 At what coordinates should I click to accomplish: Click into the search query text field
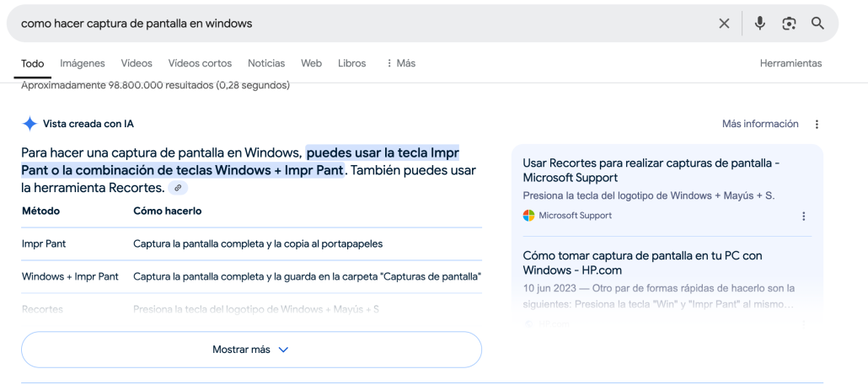[x=337, y=24]
